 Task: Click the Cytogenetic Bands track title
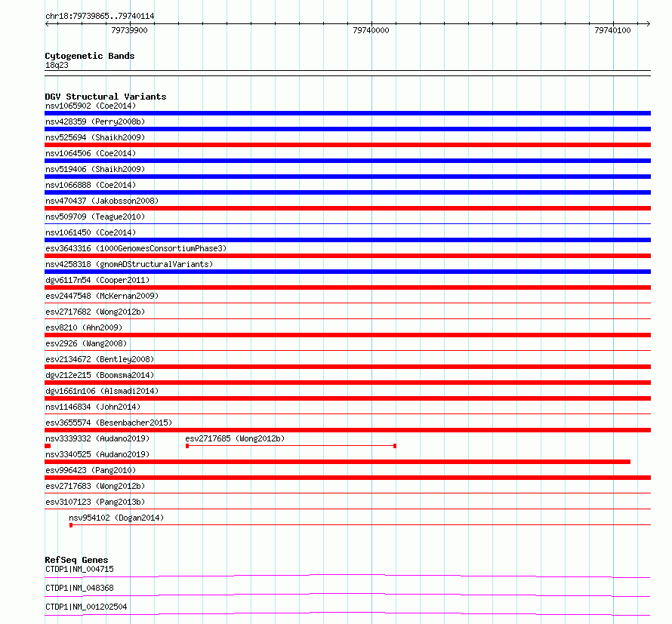[90, 56]
